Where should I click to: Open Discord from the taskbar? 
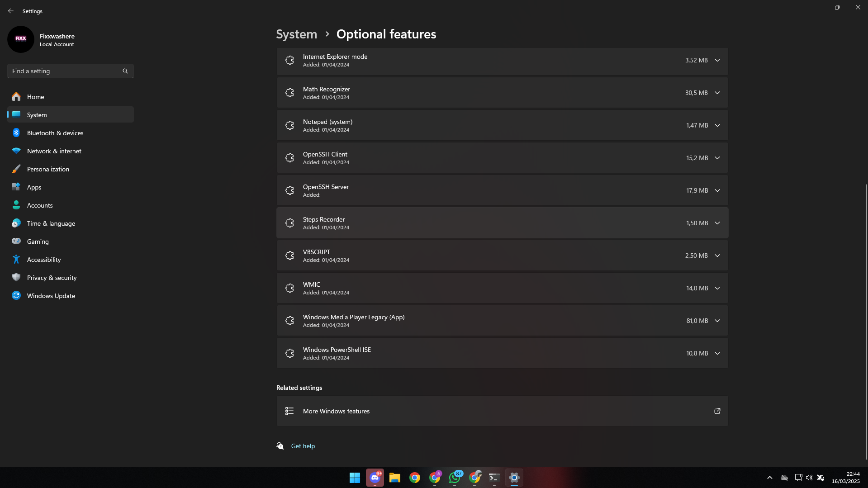coord(375,478)
